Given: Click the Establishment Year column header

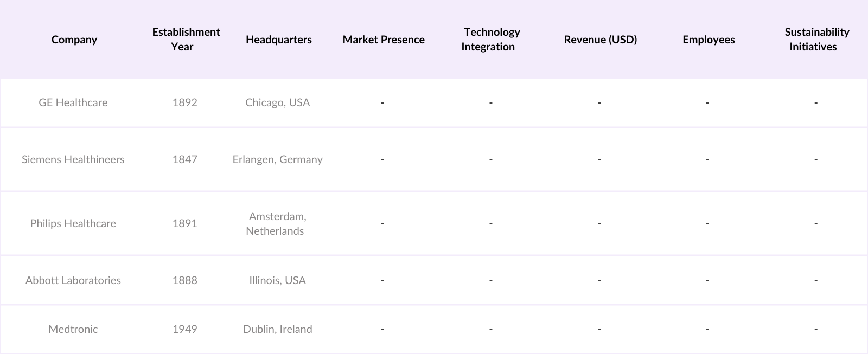Looking at the screenshot, I should coord(186,40).
